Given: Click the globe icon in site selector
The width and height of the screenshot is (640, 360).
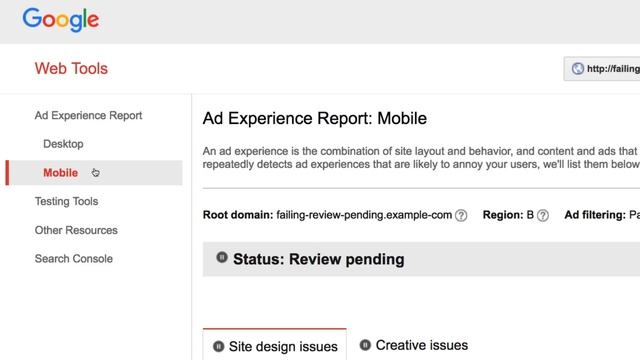Looking at the screenshot, I should 578,69.
